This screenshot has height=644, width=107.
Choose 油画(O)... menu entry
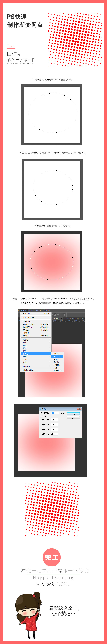pos(36,333)
